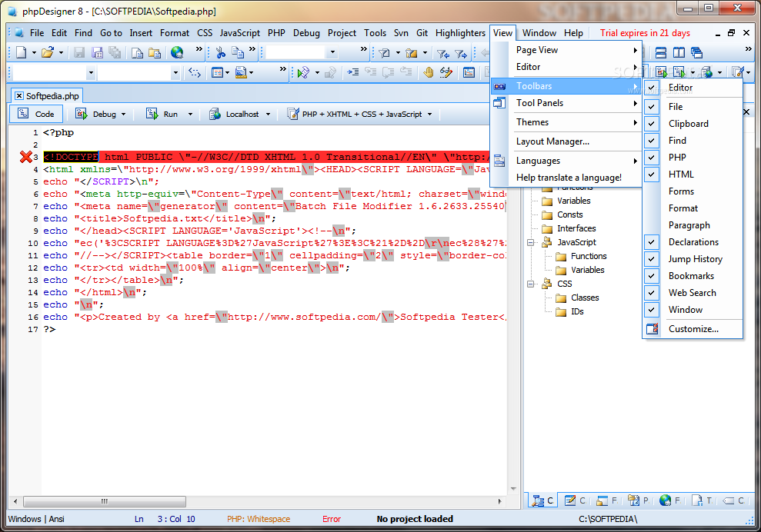Open the globe FTP bottom tab icon
This screenshot has width=761, height=532.
coord(666,500)
